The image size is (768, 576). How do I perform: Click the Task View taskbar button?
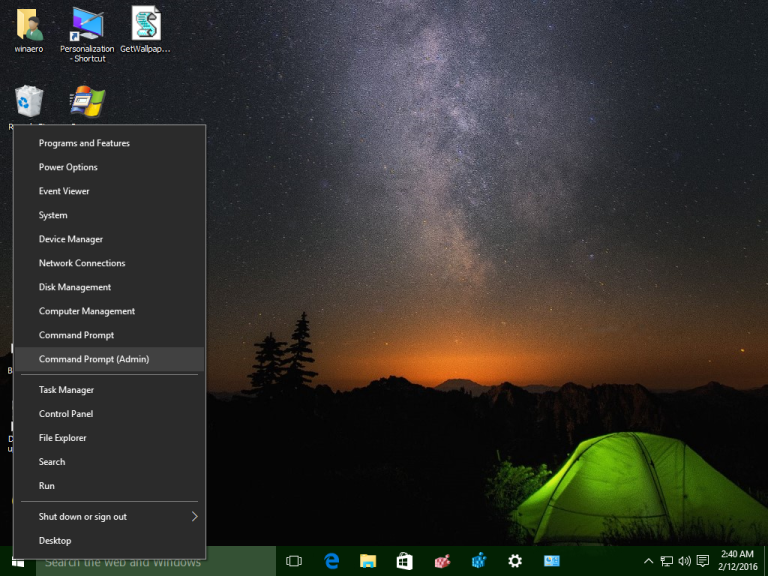tap(294, 561)
